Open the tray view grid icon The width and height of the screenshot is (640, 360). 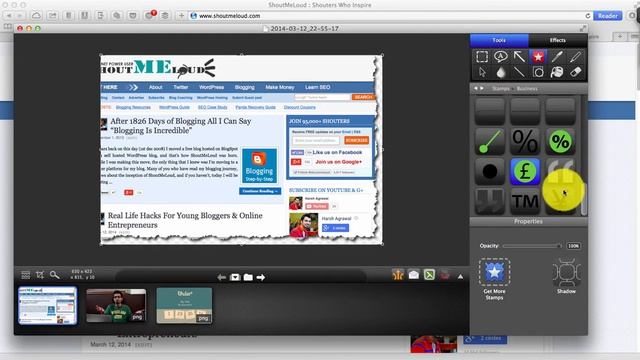point(26,275)
